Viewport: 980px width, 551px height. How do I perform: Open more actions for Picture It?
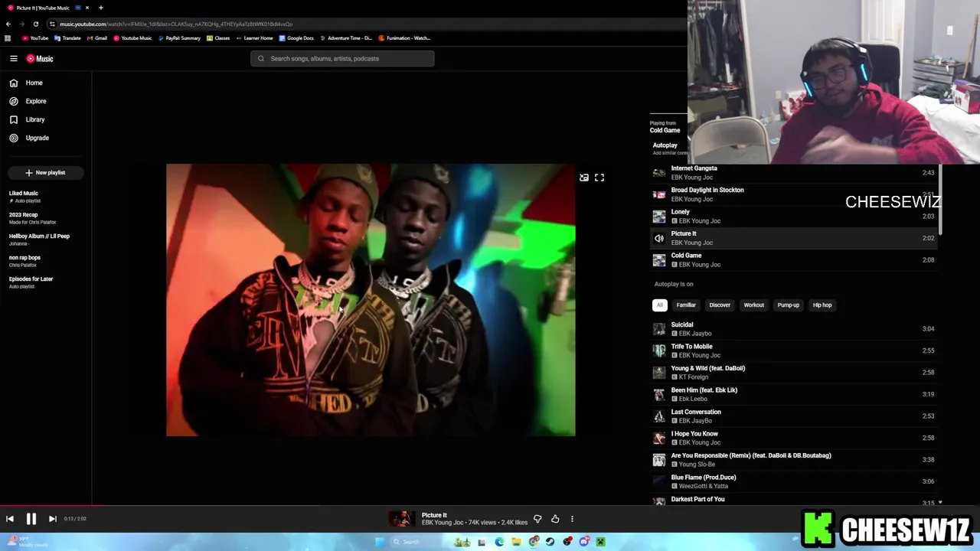pyautogui.click(x=572, y=519)
